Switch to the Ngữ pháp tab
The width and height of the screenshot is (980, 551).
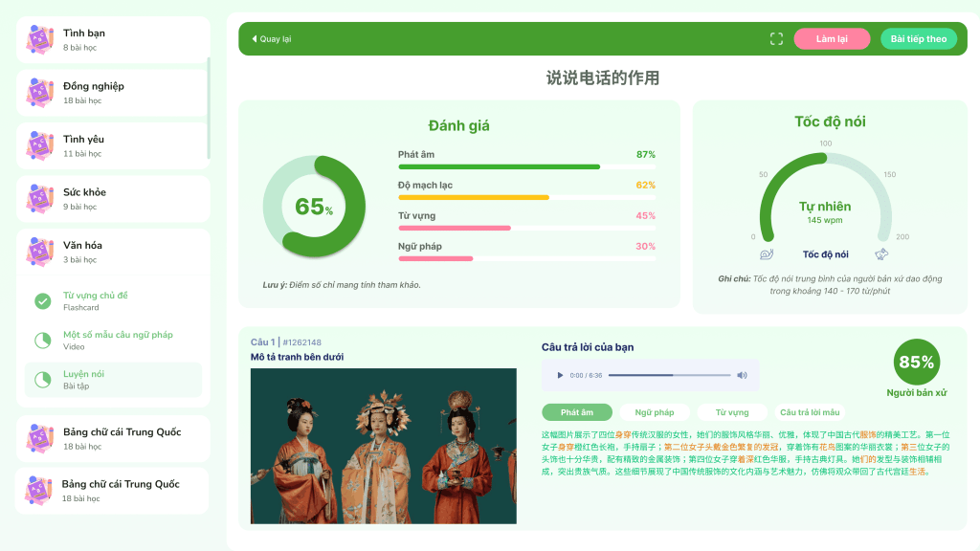[x=654, y=412]
